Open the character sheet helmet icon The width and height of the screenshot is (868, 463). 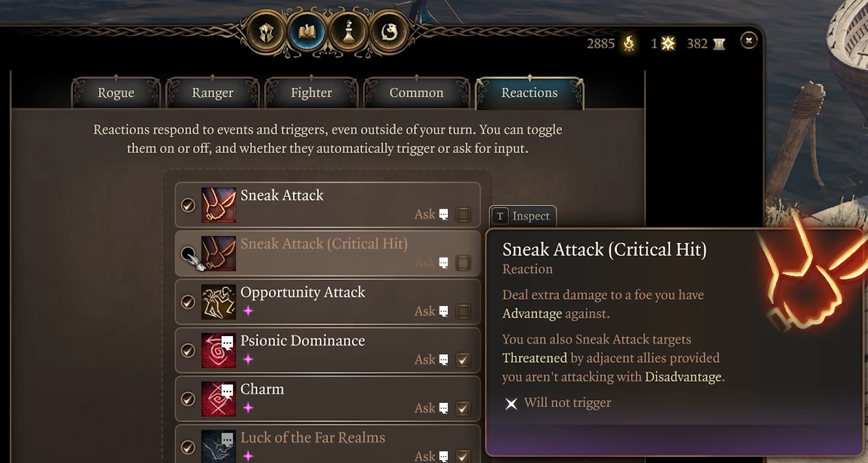point(266,33)
